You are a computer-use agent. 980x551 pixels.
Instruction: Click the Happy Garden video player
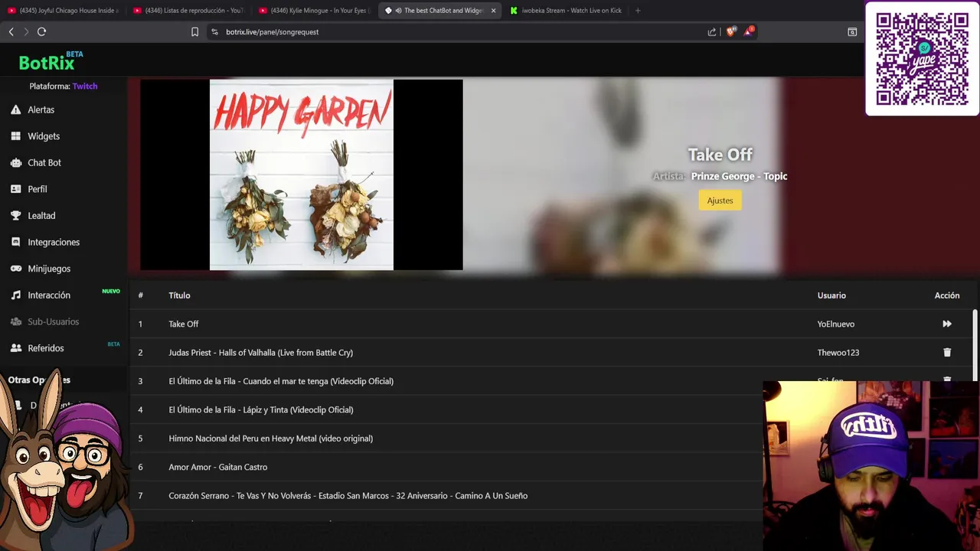point(302,174)
